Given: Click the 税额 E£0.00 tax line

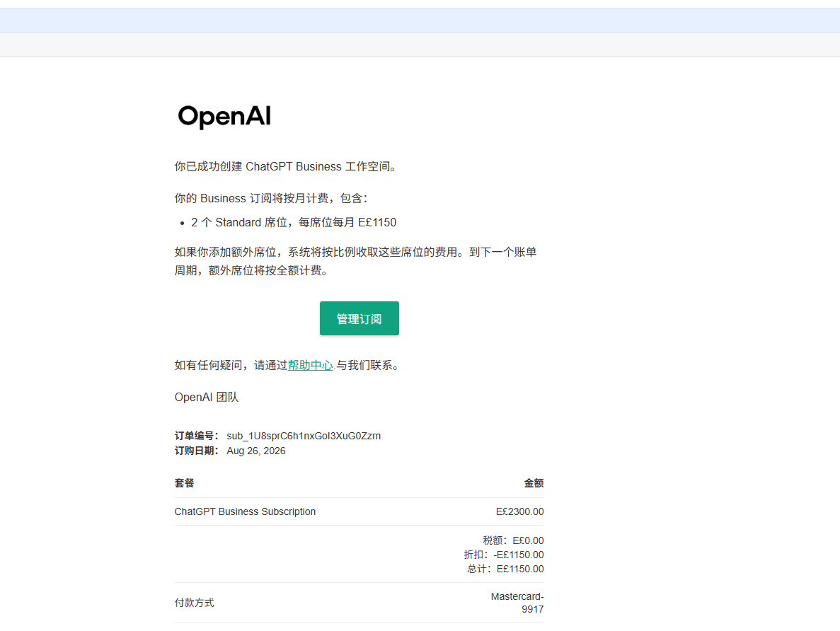Looking at the screenshot, I should coord(513,540).
